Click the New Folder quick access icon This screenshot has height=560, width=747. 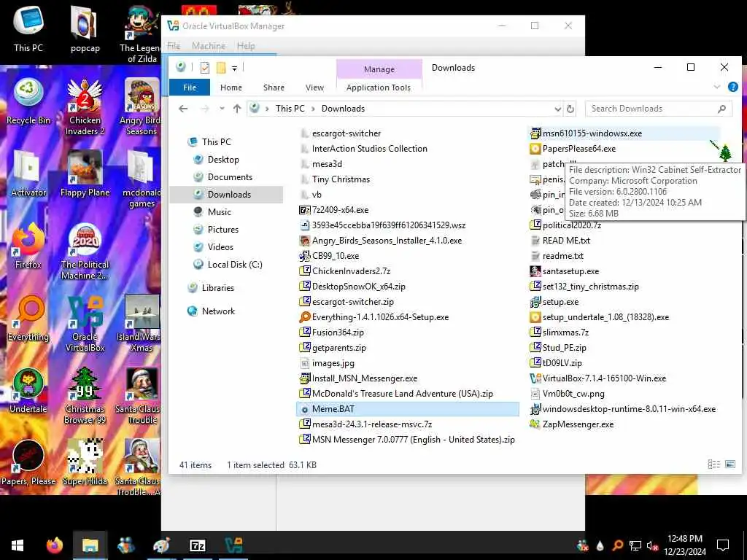click(x=220, y=68)
